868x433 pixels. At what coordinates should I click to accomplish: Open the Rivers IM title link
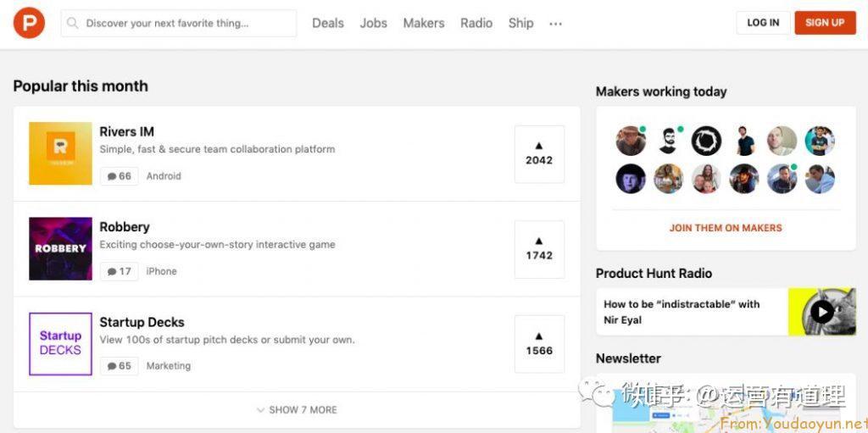[x=127, y=132]
